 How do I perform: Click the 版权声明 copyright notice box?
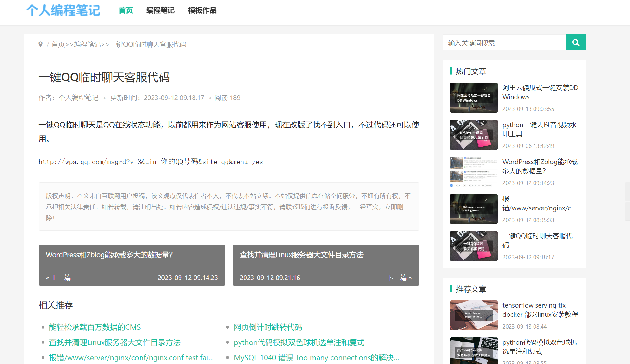coord(229,207)
